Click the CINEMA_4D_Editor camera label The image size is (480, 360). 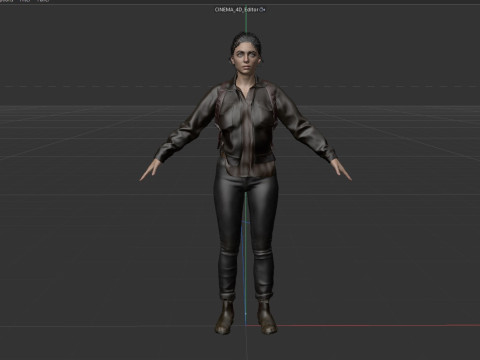click(237, 10)
